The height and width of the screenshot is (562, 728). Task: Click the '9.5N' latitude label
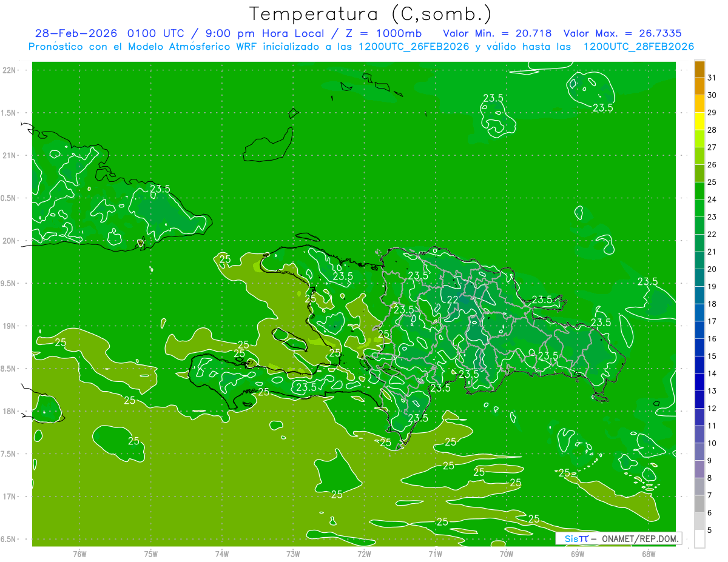pyautogui.click(x=9, y=283)
